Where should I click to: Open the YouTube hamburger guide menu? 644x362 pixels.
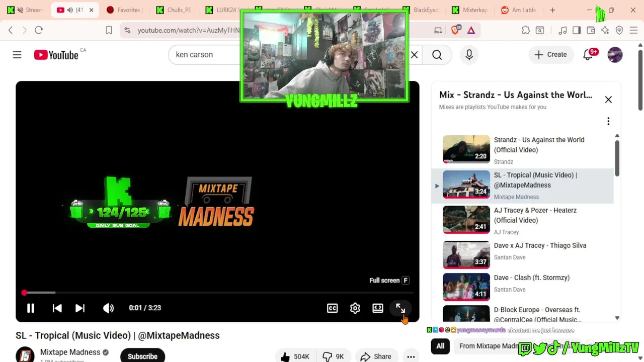(17, 55)
